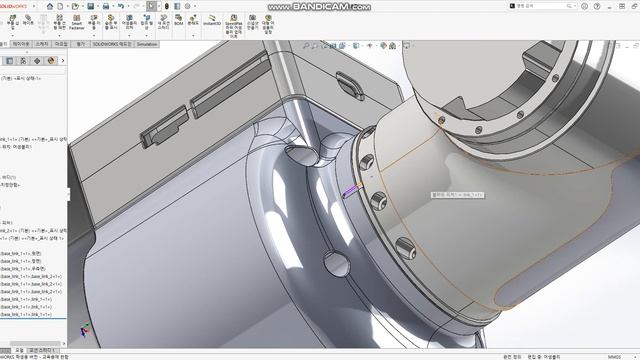Expand the dropdown under Exploded View
The height and width of the screenshot is (360, 640).
pyautogui.click(x=193, y=36)
